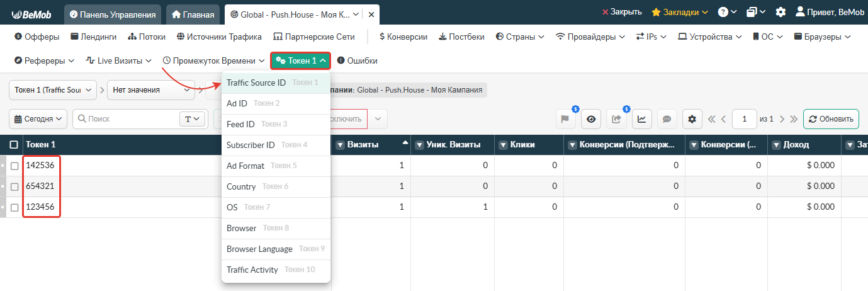Viewport: 868px width, 291px height.
Task: Click the comment bubble icon button
Action: click(x=667, y=118)
